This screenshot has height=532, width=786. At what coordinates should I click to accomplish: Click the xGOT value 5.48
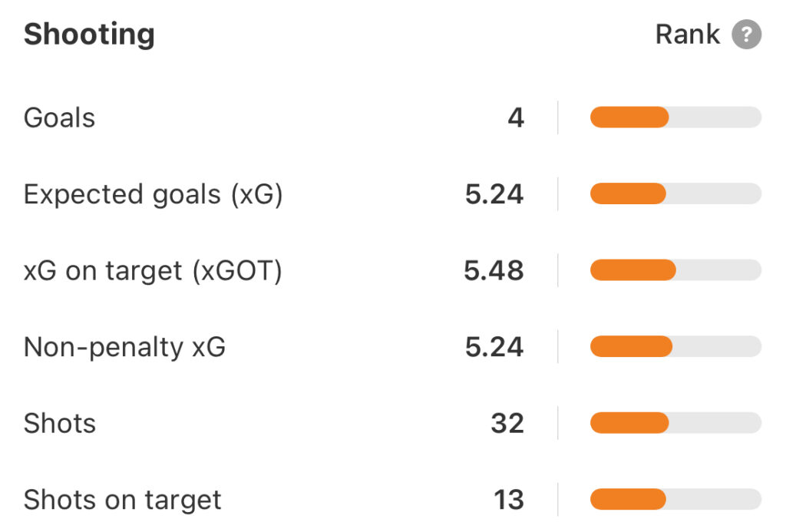pos(494,271)
